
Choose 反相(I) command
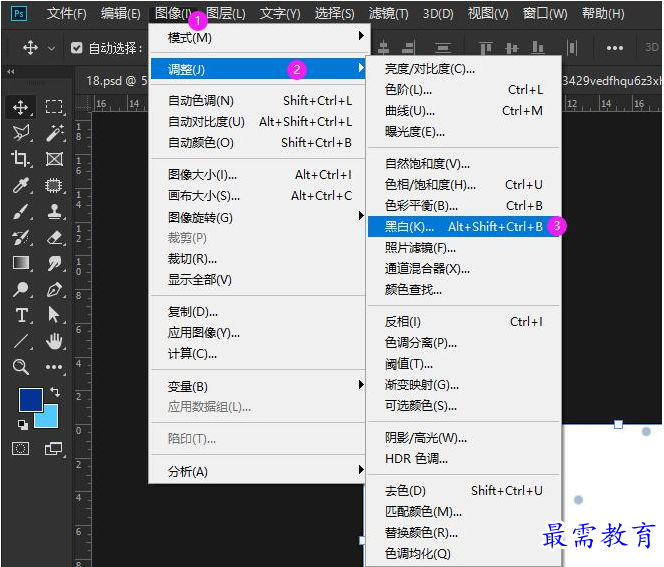click(464, 322)
